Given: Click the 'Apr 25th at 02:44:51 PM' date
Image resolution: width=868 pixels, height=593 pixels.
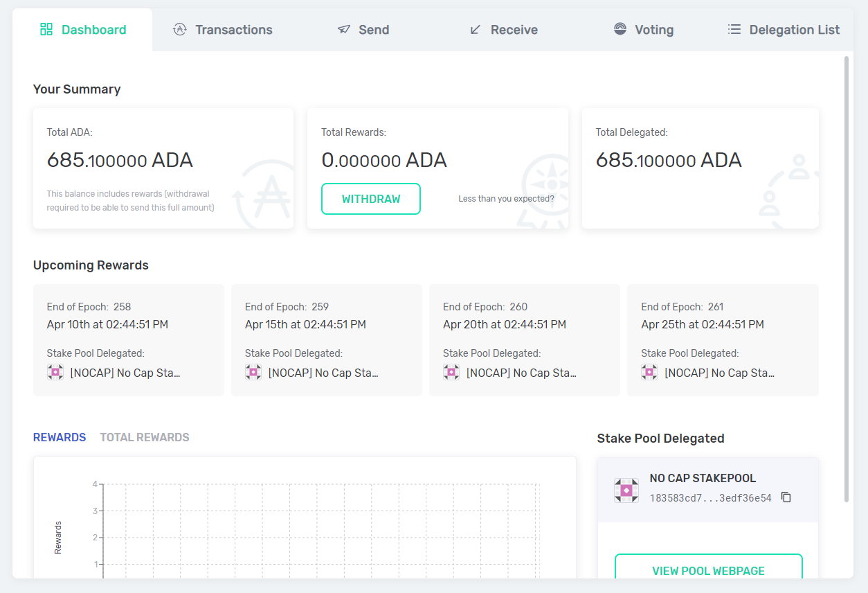Looking at the screenshot, I should [703, 324].
